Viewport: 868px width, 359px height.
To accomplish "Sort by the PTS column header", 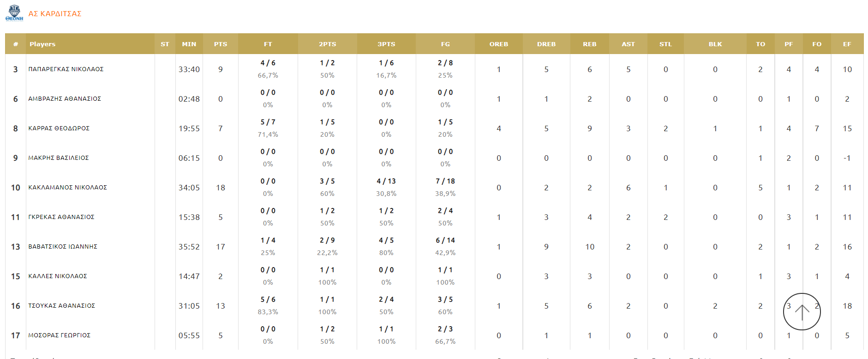I will point(221,44).
